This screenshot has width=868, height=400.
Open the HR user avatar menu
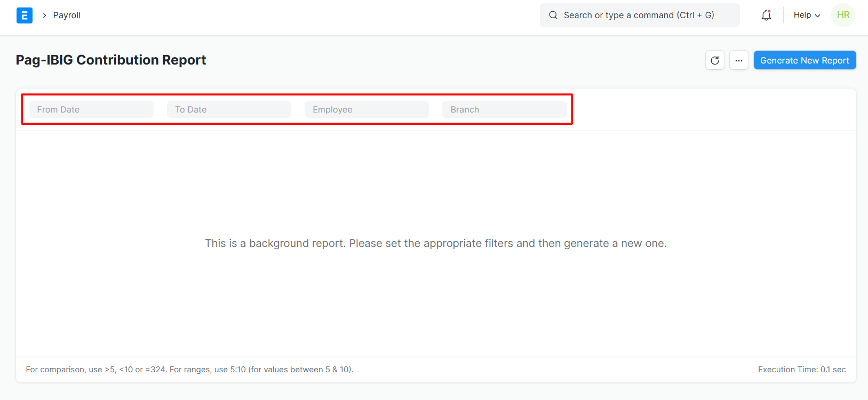point(843,15)
